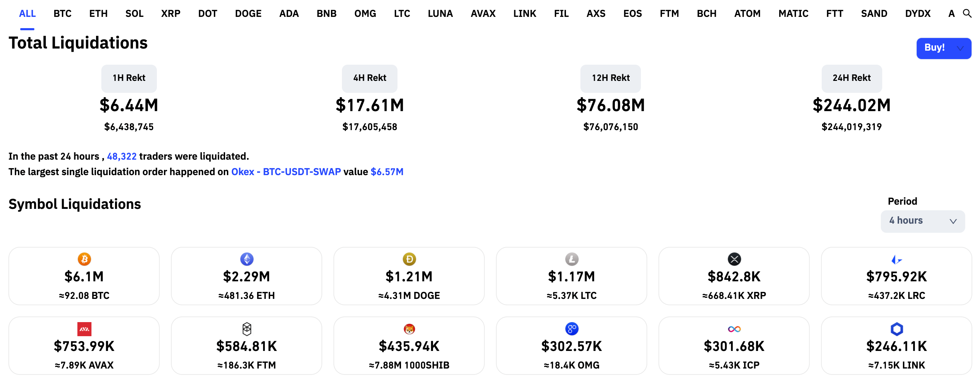Click the Buy! button
Image resolution: width=980 pixels, height=384 pixels.
click(935, 48)
